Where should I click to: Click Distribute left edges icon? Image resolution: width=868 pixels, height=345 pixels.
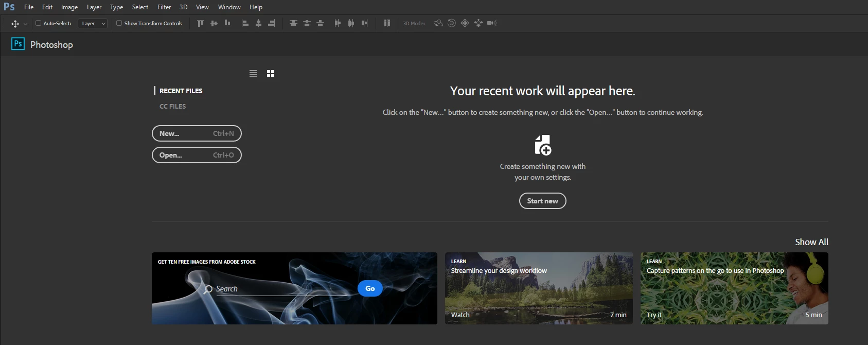pos(338,23)
